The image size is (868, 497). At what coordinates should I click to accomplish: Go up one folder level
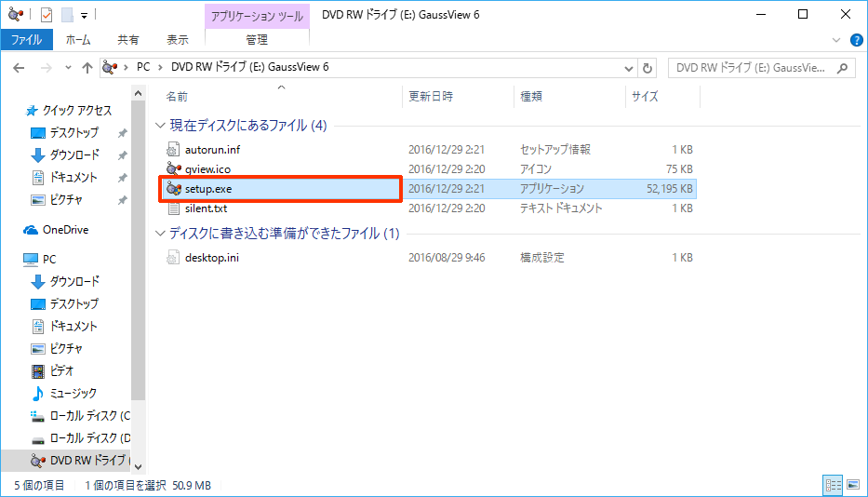point(87,68)
